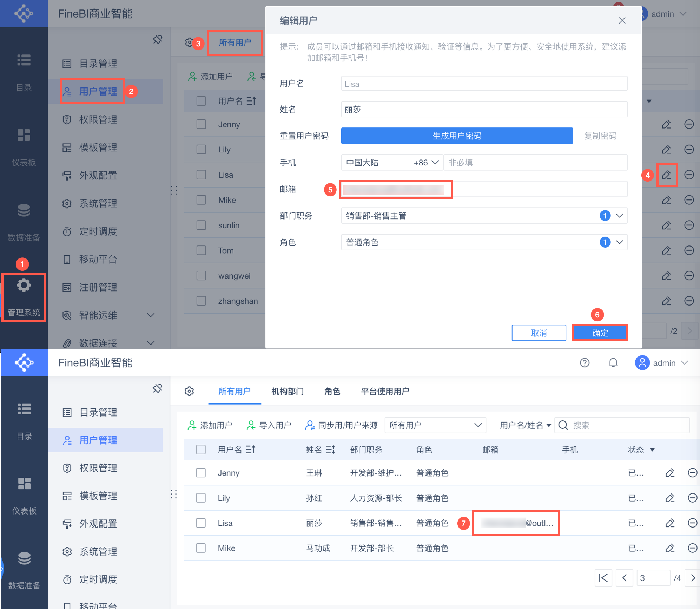Click the disable icon for Jenny in the lower user table
700x609 pixels.
tap(692, 473)
